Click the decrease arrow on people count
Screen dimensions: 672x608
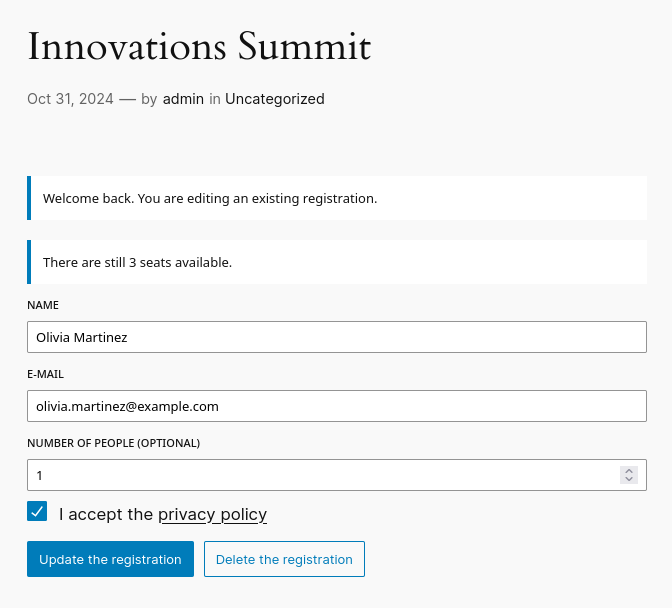click(628, 480)
